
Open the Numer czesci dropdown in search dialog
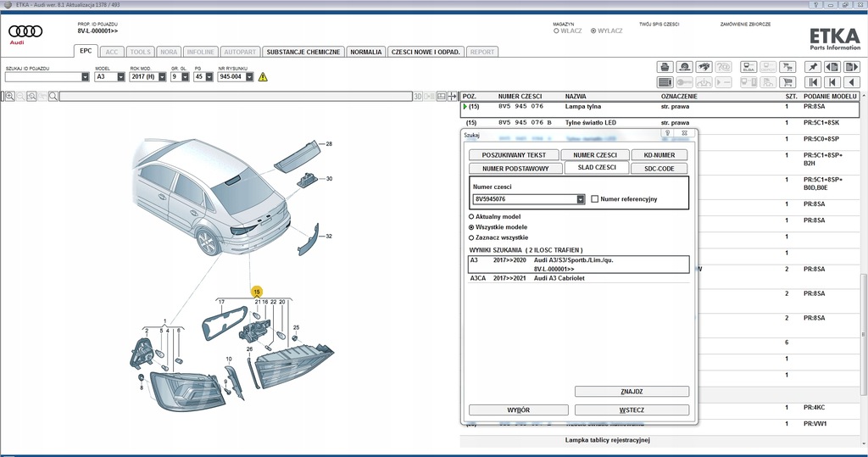[581, 200]
